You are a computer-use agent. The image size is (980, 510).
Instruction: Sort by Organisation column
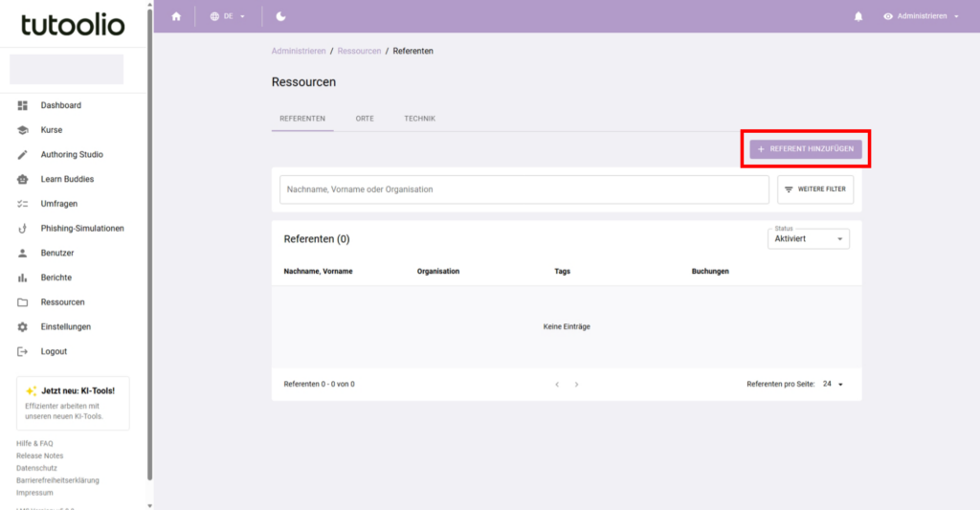pos(438,271)
